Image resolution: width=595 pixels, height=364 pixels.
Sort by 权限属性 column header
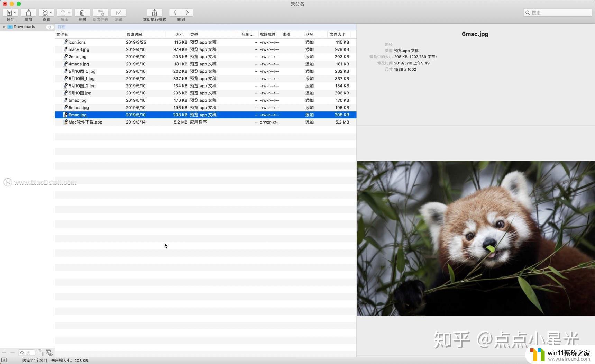tap(270, 34)
